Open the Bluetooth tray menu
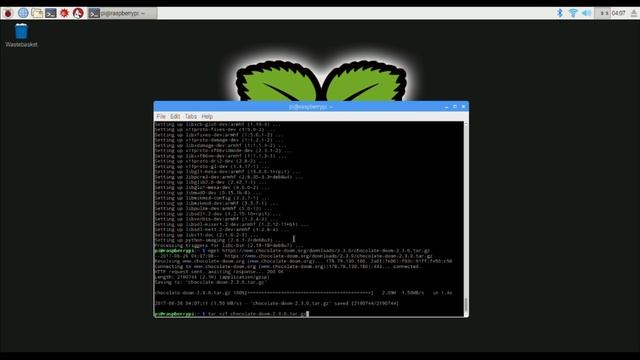This screenshot has width=640, height=360. point(560,13)
